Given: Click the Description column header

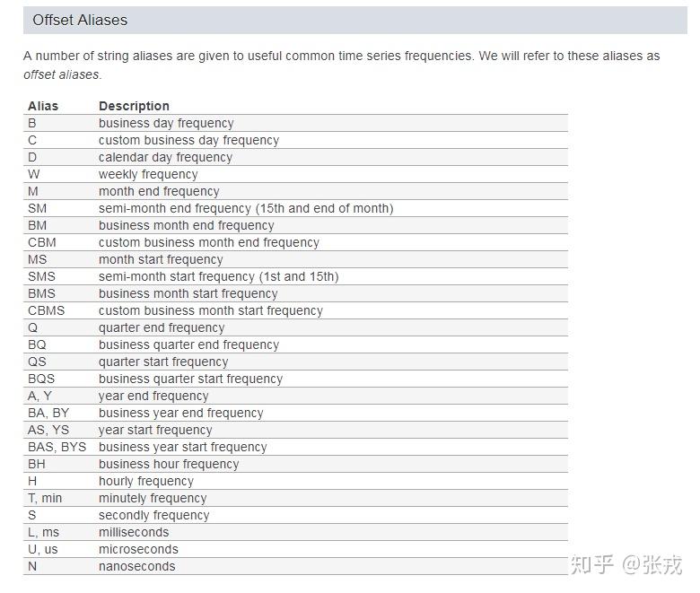Looking at the screenshot, I should click(x=134, y=106).
